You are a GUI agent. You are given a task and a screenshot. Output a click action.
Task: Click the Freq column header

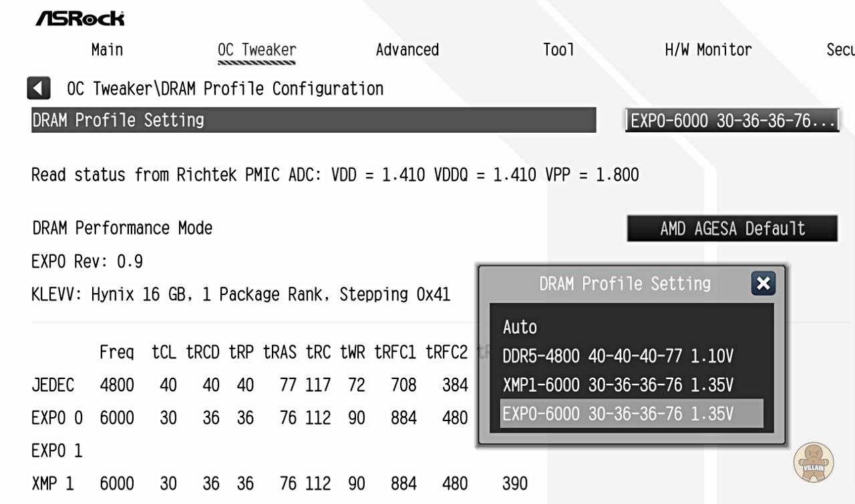click(x=117, y=352)
